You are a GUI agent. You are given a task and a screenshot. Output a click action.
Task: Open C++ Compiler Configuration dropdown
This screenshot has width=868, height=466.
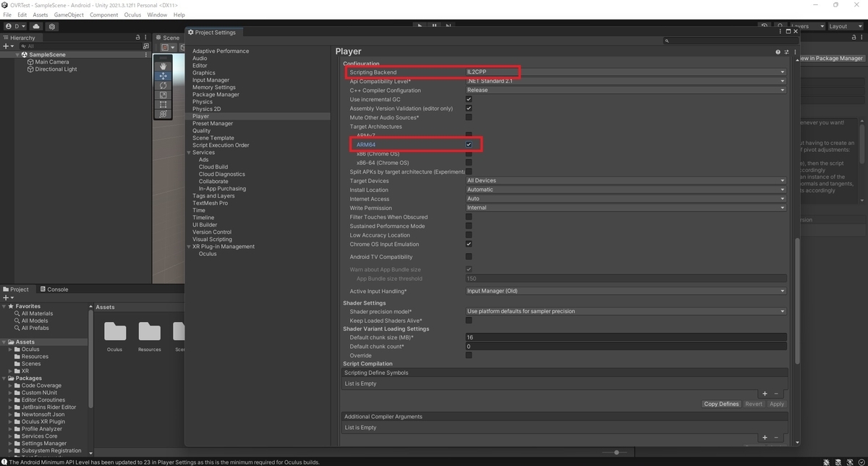(x=626, y=90)
